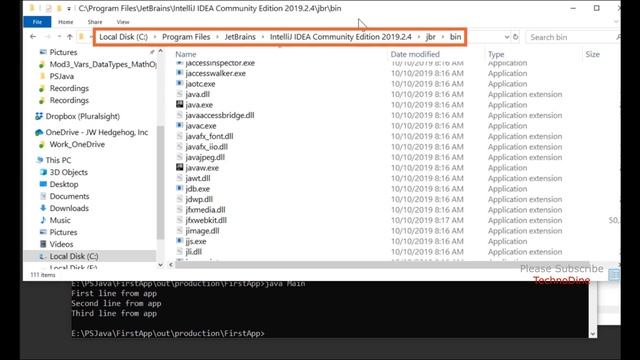This screenshot has width=640, height=360.
Task: Click the navigation pane scroll-up arrow
Action: [x=160, y=51]
